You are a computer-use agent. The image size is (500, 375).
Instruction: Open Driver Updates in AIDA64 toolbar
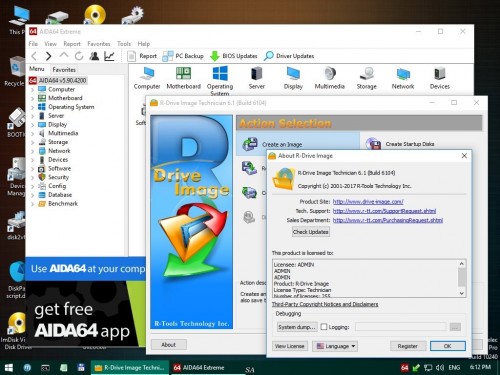coord(289,56)
